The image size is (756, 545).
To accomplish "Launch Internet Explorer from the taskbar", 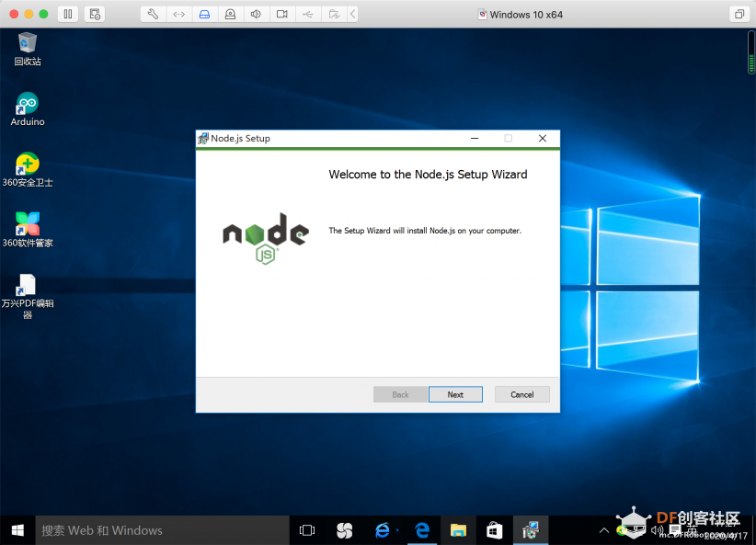I will 383,530.
